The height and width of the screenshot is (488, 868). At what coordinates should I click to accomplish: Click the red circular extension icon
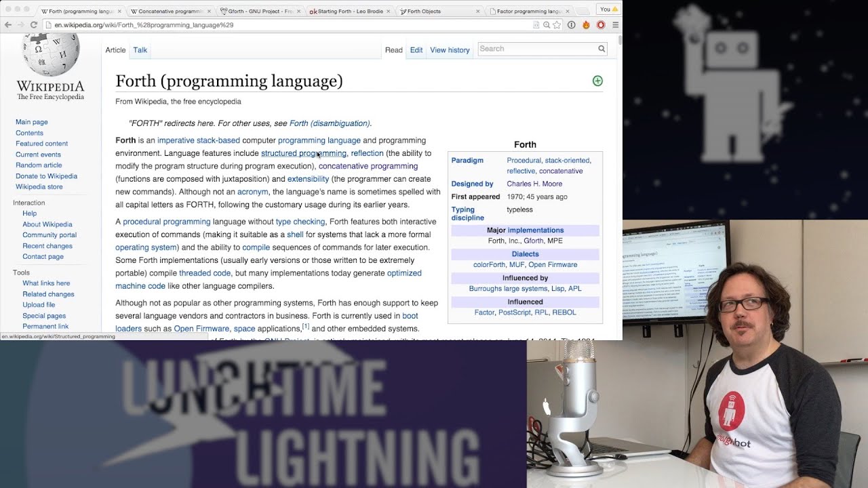(600, 24)
